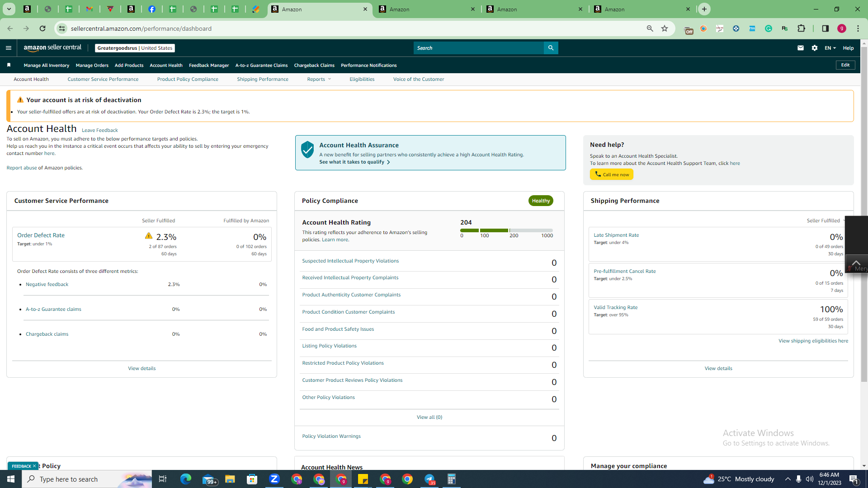Open the Eligibilities tab
The width and height of the screenshot is (868, 488).
point(362,79)
